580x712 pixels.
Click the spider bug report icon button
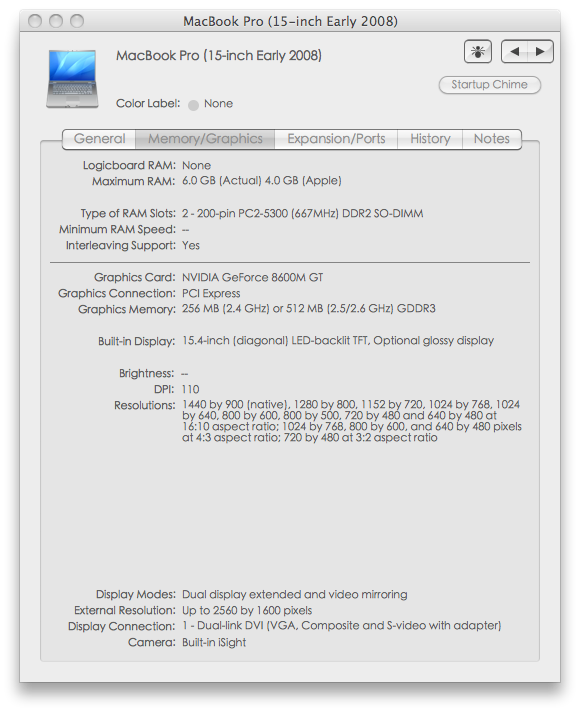click(x=477, y=51)
